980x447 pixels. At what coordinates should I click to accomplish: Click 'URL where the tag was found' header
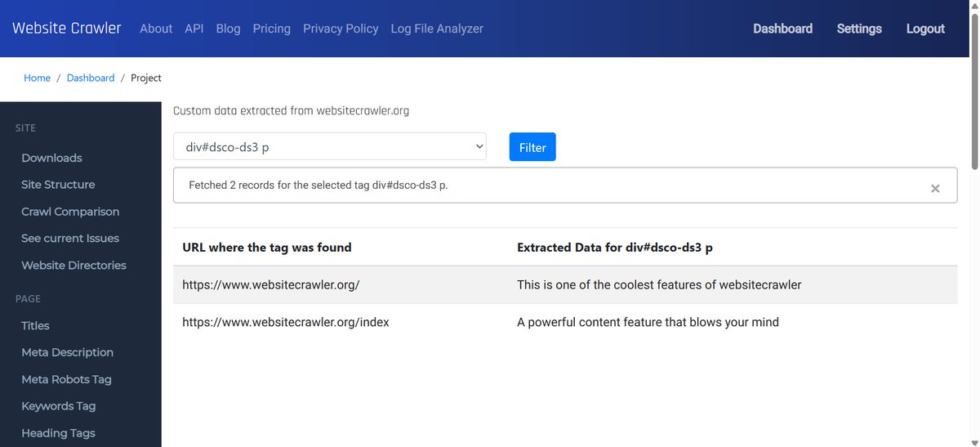[267, 247]
